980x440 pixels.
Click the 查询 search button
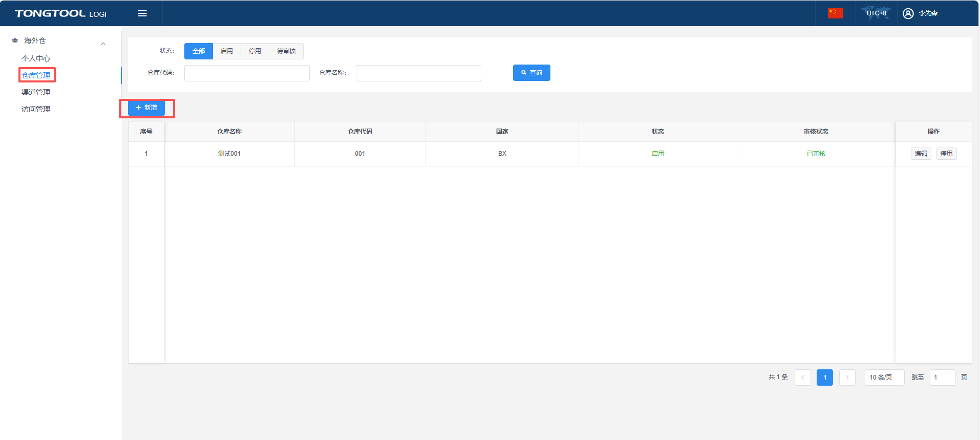(531, 73)
